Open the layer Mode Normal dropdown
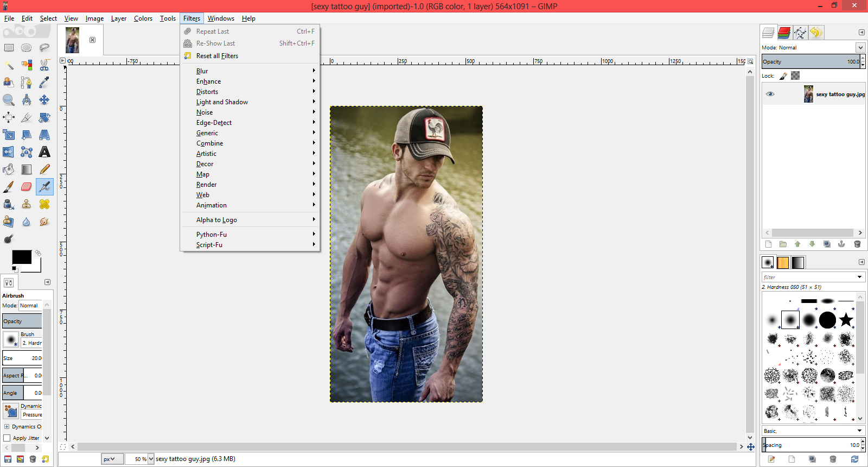The height and width of the screenshot is (467, 868). coord(860,48)
